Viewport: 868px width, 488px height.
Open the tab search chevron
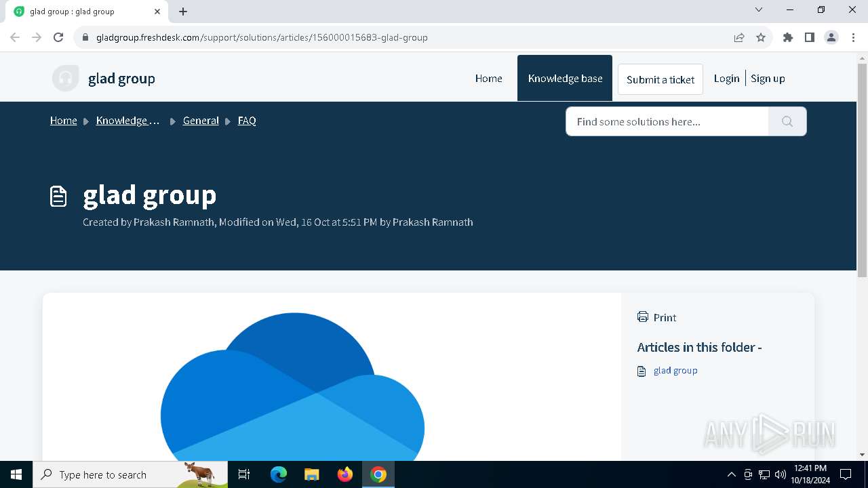[x=759, y=9]
